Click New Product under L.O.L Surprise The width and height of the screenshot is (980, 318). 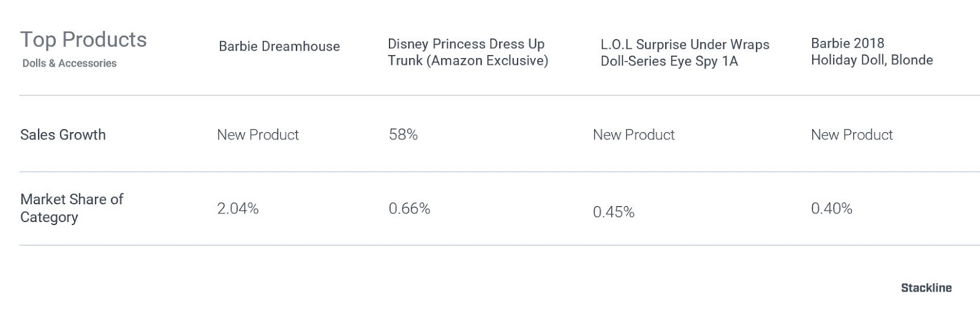pyautogui.click(x=633, y=135)
